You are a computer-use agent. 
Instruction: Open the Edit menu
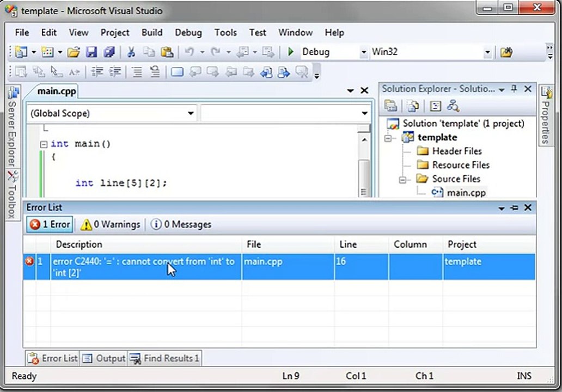[49, 33]
